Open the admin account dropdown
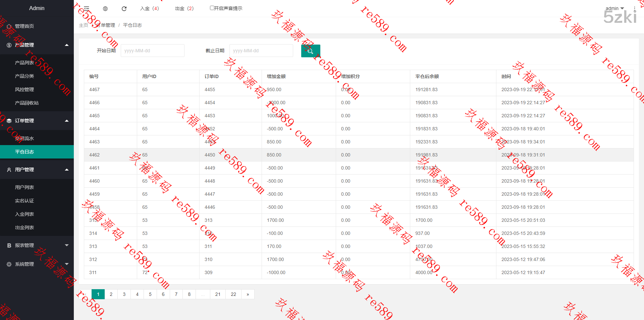644x320 pixels. coord(614,8)
